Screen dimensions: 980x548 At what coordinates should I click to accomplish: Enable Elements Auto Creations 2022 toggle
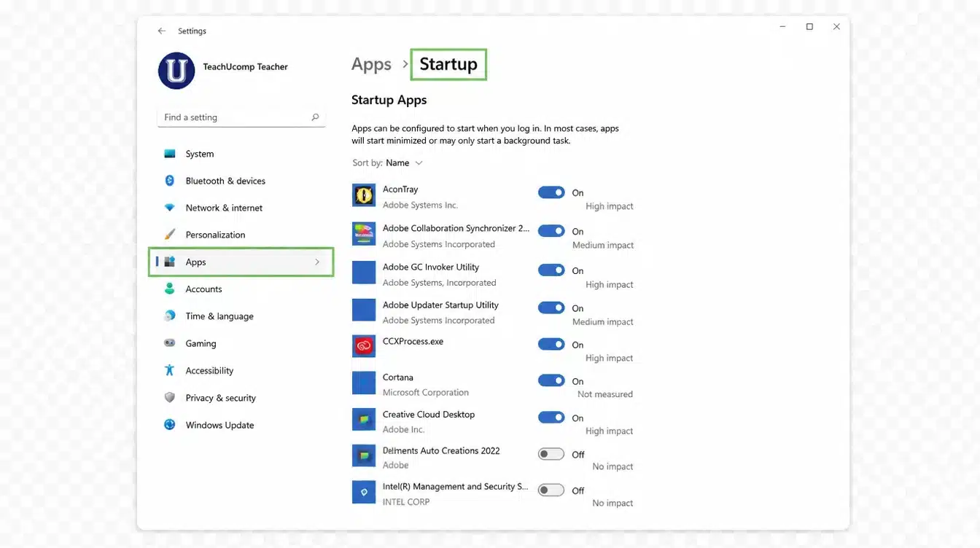coord(551,454)
